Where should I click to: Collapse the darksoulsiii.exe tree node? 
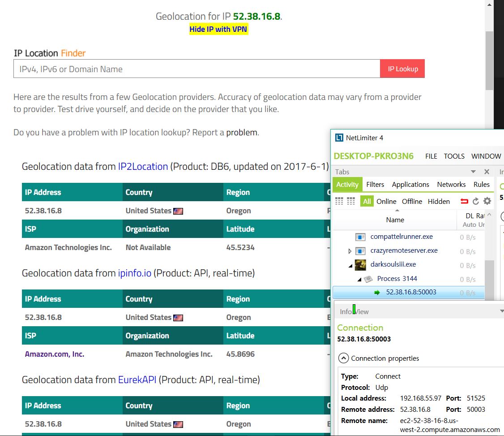(350, 265)
